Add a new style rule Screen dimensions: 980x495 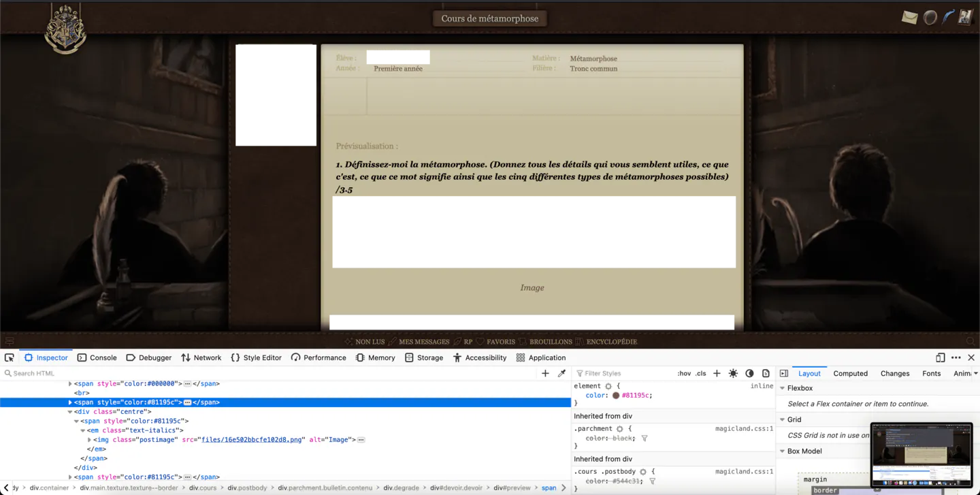coord(717,373)
